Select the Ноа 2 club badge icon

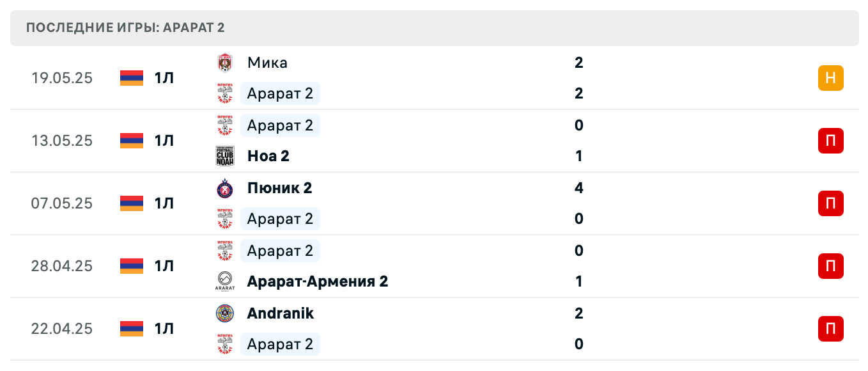pyautogui.click(x=225, y=155)
